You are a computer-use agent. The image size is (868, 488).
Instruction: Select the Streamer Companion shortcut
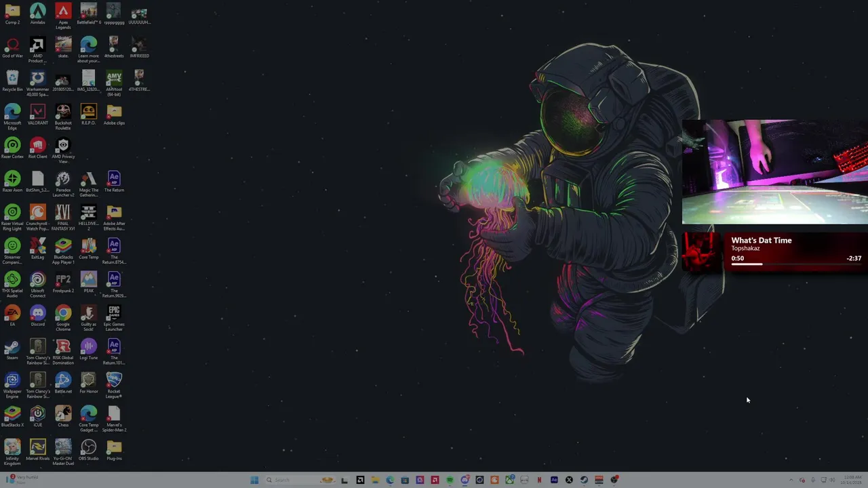12,251
